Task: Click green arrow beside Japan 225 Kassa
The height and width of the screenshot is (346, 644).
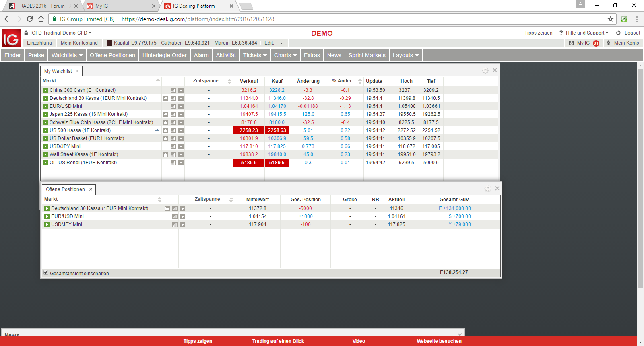Action: (x=45, y=114)
